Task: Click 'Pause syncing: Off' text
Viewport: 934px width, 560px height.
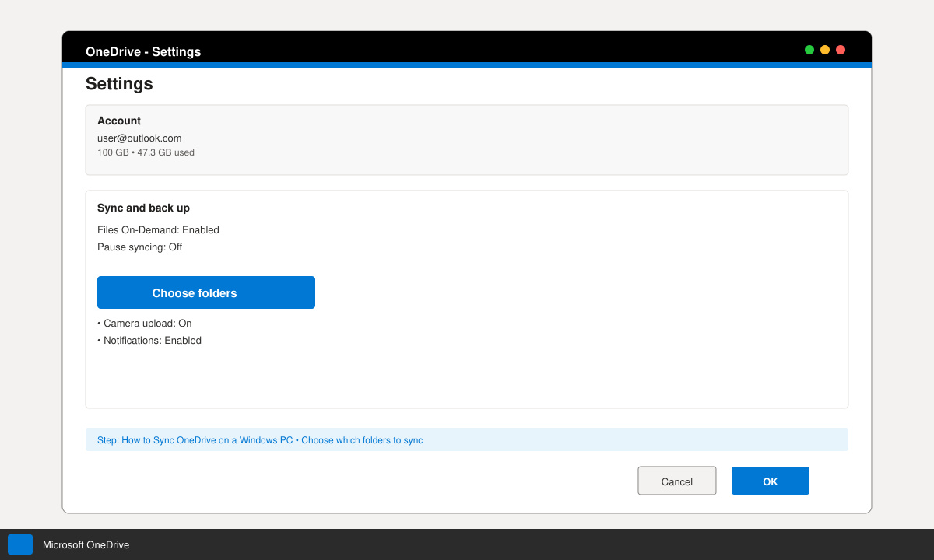Action: (x=139, y=247)
